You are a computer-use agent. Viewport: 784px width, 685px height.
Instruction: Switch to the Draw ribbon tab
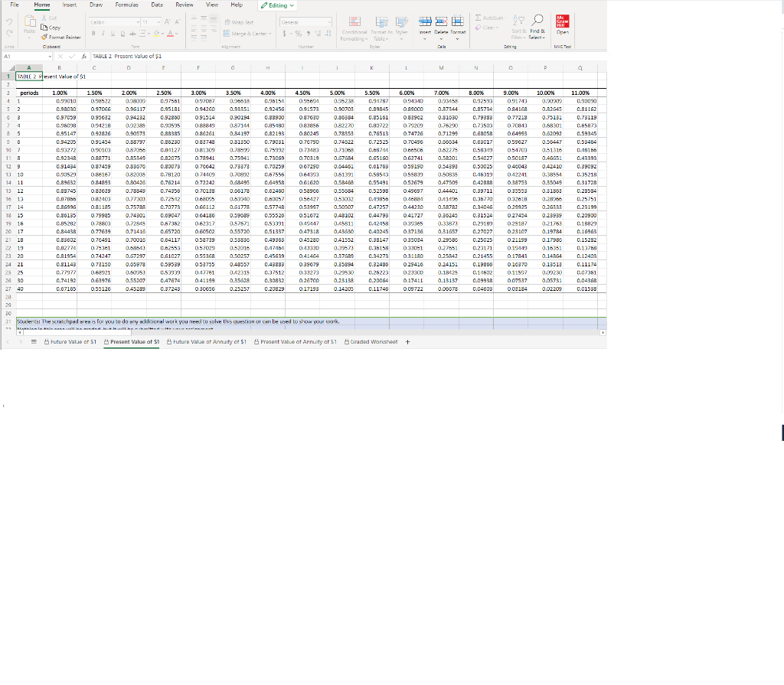[96, 5]
